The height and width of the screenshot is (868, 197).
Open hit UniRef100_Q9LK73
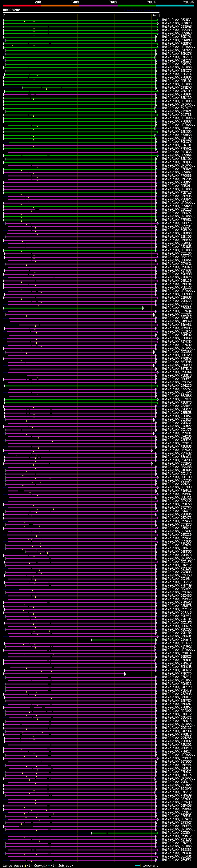[177, 410]
